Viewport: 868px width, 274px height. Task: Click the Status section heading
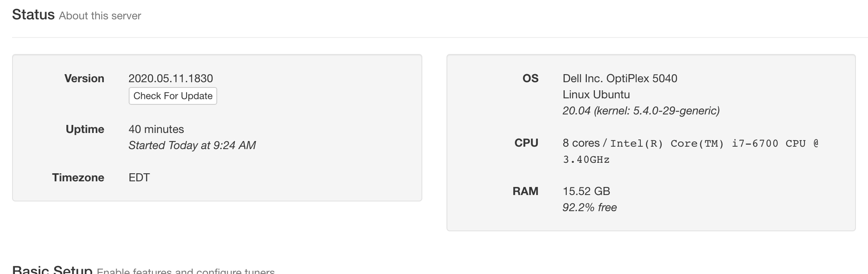point(33,15)
